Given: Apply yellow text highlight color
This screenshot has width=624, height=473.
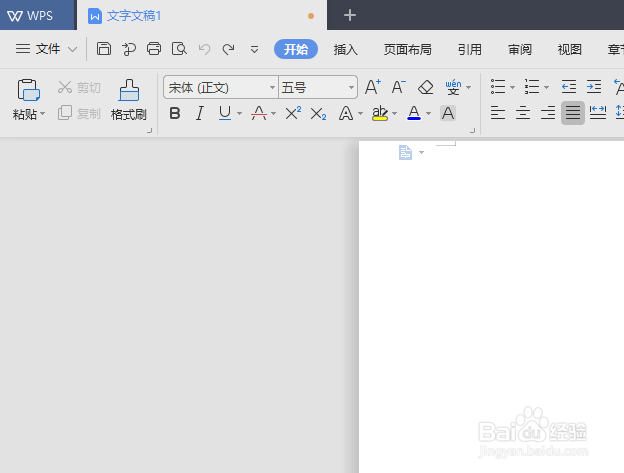Looking at the screenshot, I should (380, 113).
